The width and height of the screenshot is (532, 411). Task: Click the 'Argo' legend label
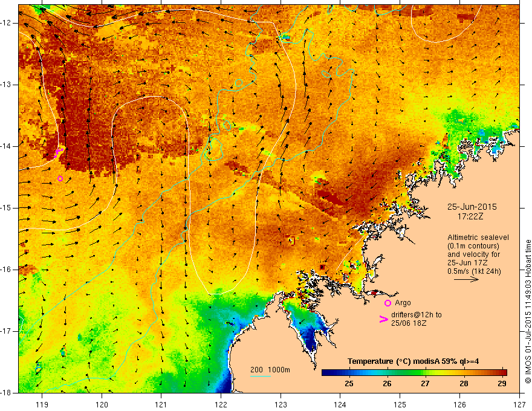(x=403, y=303)
